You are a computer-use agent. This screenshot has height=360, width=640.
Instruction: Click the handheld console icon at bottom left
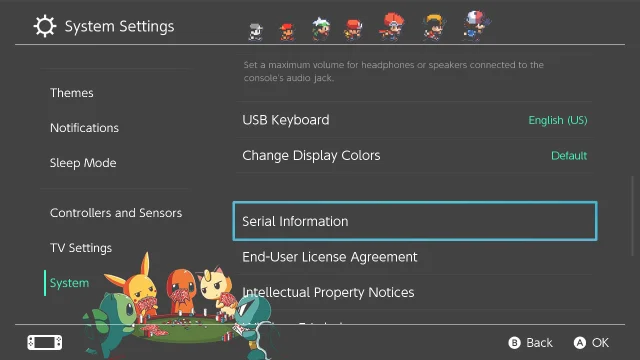tap(45, 342)
